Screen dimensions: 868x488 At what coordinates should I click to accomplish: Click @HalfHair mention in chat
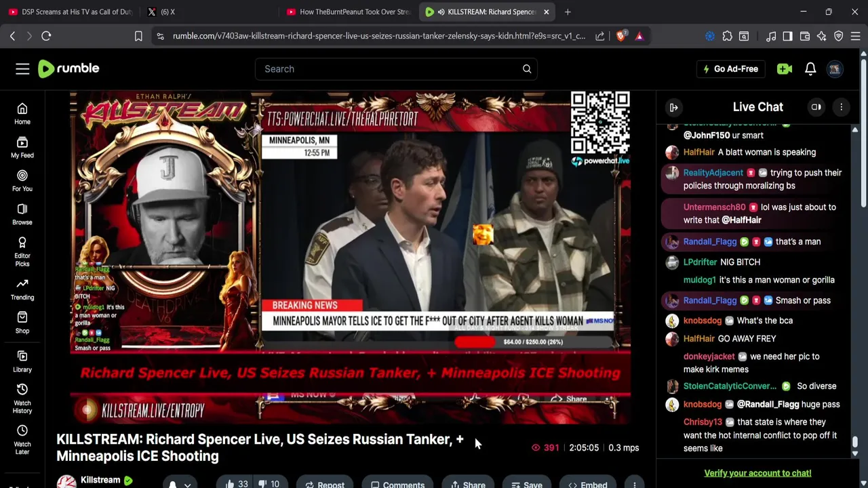(x=741, y=220)
